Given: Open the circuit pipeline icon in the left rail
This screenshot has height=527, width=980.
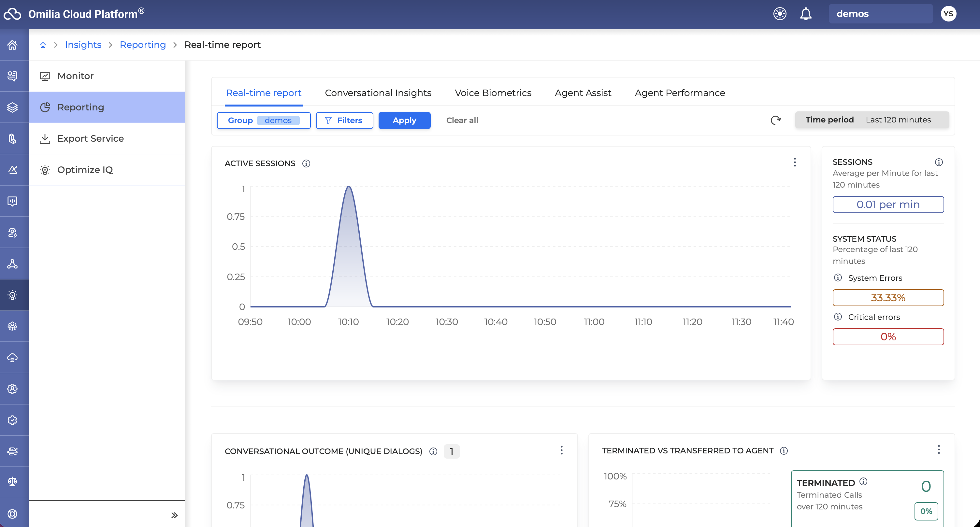Looking at the screenshot, I should pyautogui.click(x=13, y=451).
